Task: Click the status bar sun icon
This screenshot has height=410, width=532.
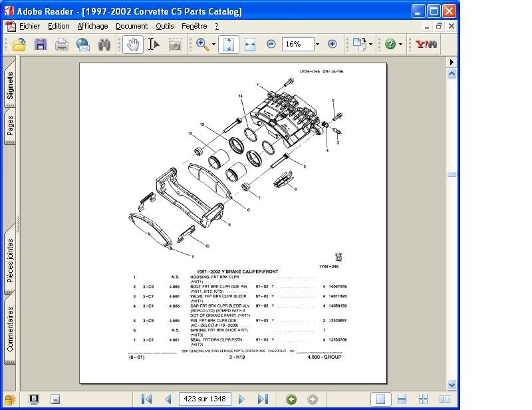Action: pos(10,399)
